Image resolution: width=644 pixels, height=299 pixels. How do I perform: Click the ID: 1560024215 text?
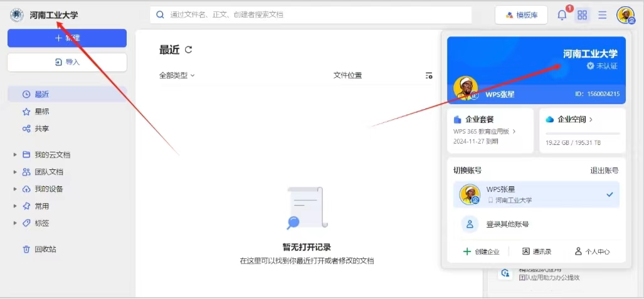point(598,94)
